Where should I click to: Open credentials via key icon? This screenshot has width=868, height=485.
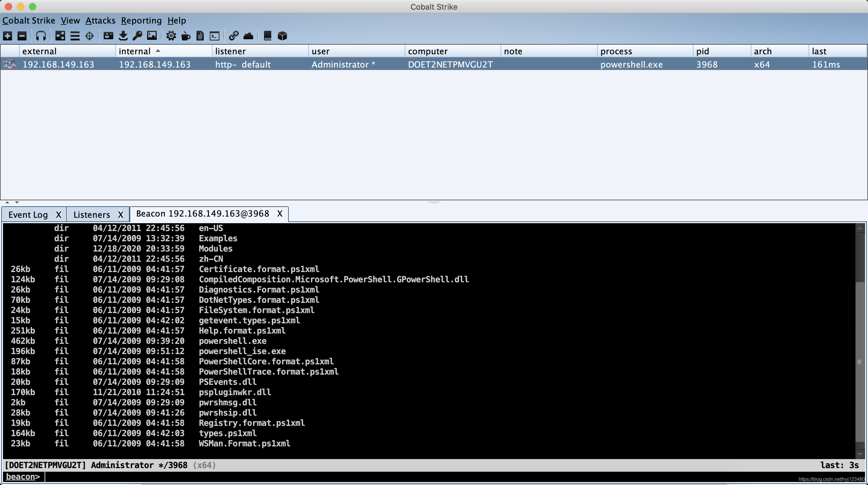coord(137,36)
